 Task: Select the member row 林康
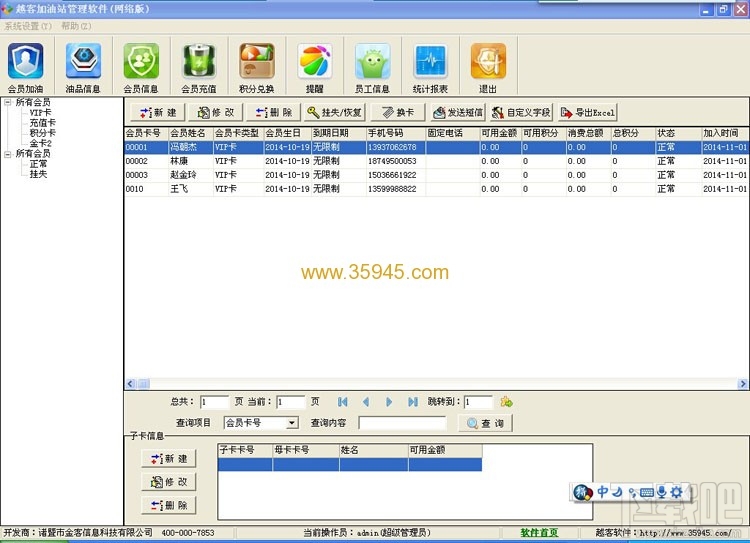[436, 161]
